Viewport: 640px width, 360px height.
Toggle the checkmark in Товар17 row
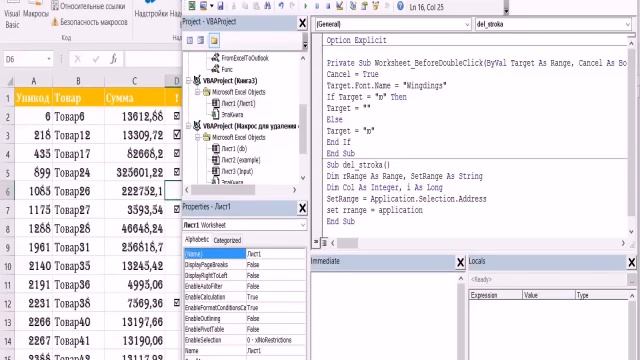[x=177, y=153]
